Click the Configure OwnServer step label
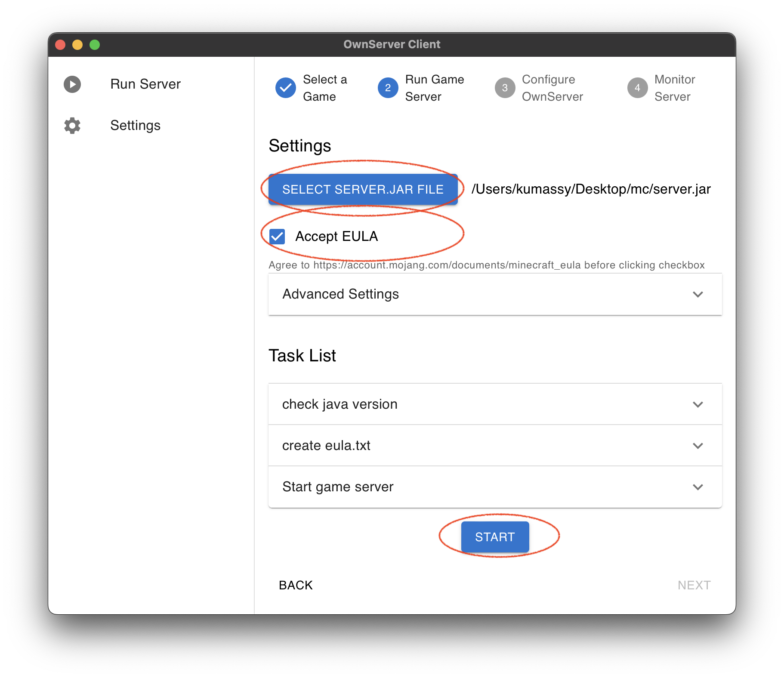784x678 pixels. tap(552, 88)
